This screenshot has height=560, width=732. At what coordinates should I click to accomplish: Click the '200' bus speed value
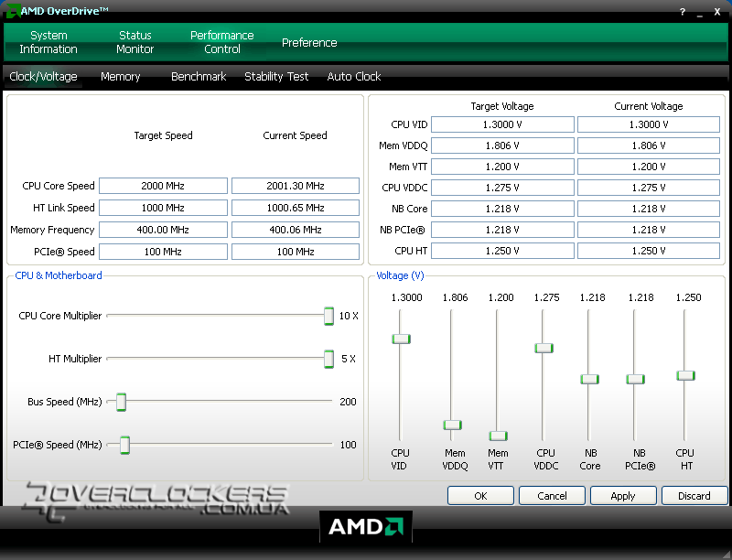click(349, 402)
